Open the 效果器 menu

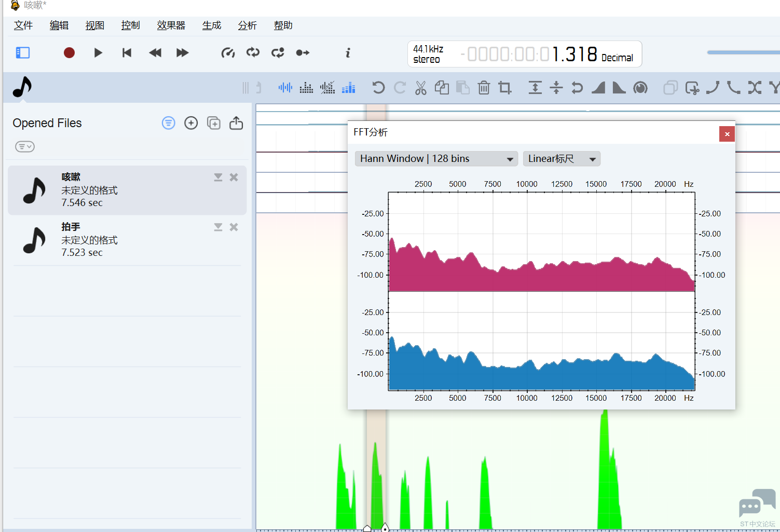pyautogui.click(x=171, y=25)
